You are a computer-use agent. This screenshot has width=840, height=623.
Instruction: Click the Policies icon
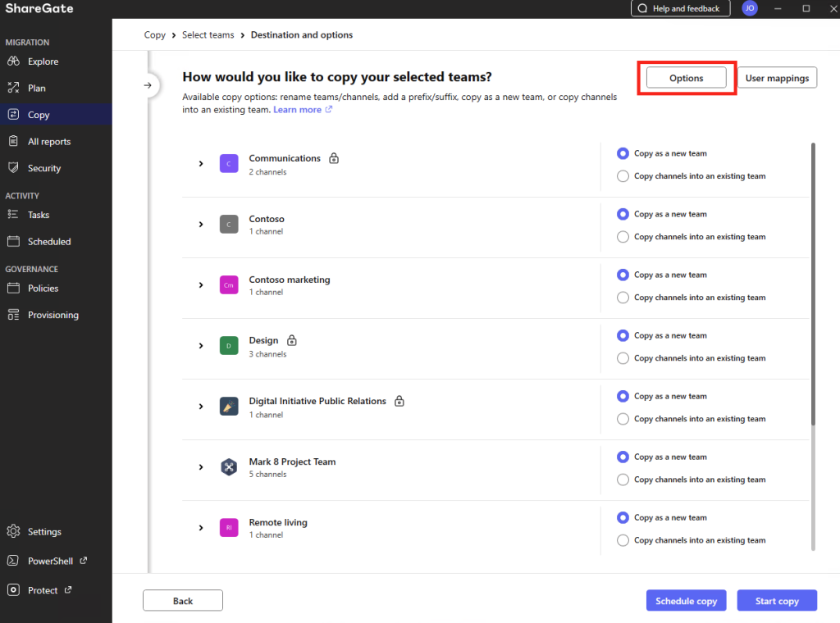pyautogui.click(x=13, y=288)
